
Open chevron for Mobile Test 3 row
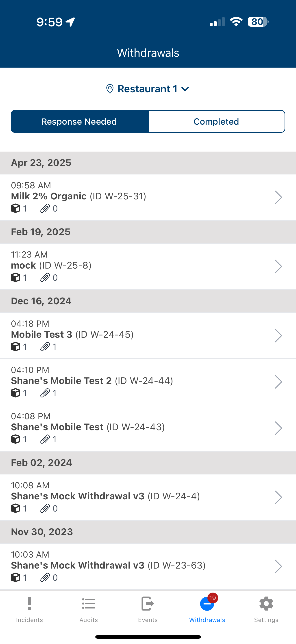tap(278, 335)
